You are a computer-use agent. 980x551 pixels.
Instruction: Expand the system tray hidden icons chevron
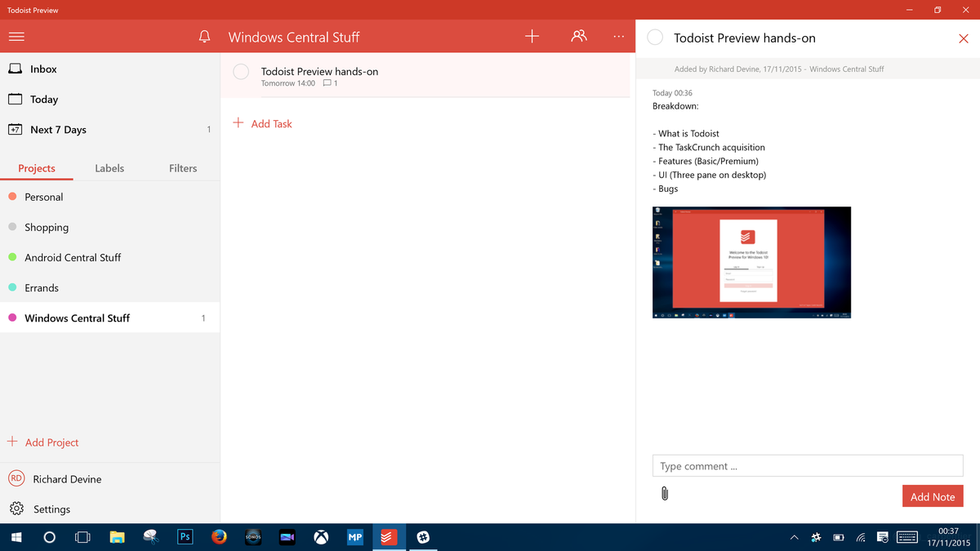tap(794, 537)
